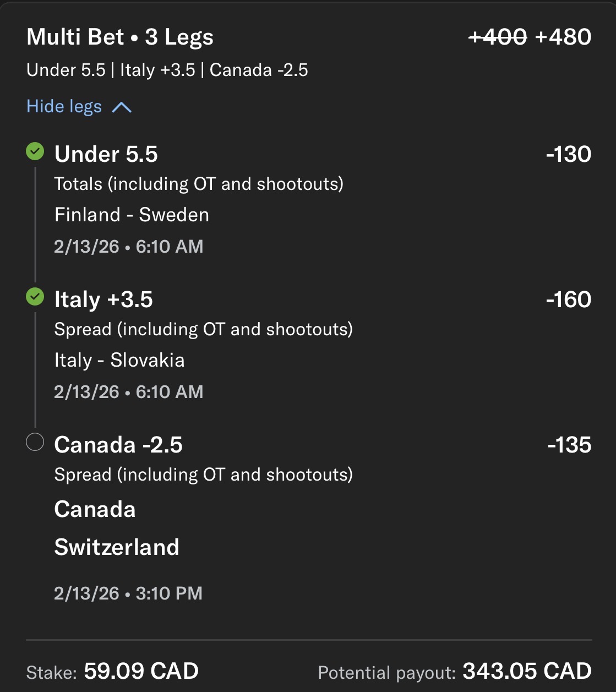Click the green checkmark beside Italy +3.5
The image size is (616, 692).
tap(35, 297)
